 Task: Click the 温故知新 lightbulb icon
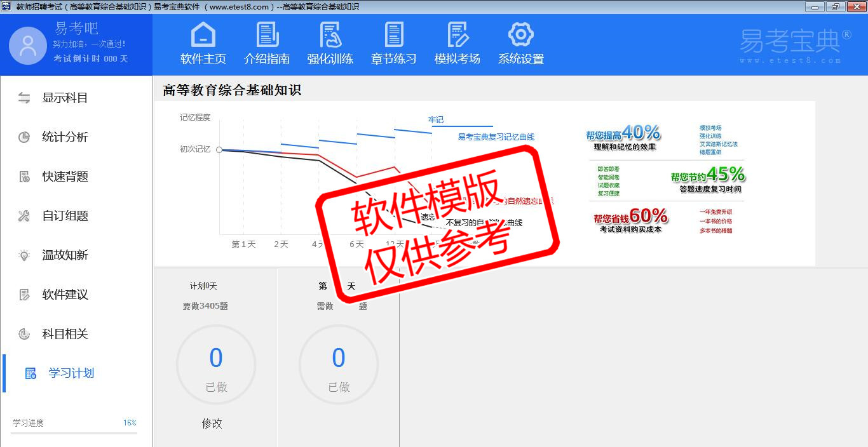(24, 255)
